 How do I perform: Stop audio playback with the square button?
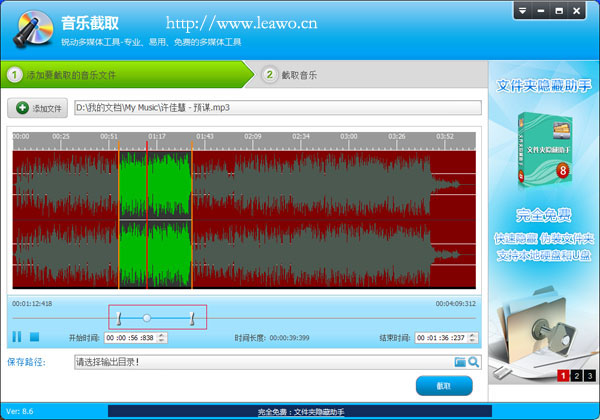click(x=33, y=338)
